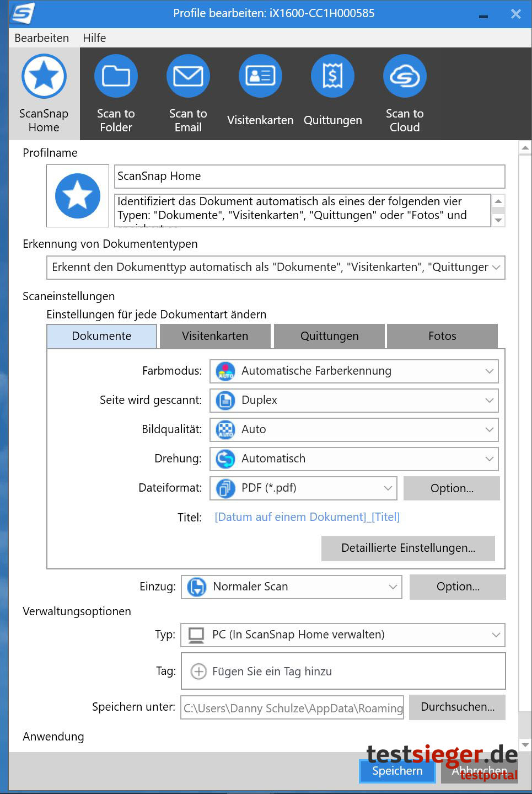Select the Quittungen receipt profile icon

(x=332, y=77)
